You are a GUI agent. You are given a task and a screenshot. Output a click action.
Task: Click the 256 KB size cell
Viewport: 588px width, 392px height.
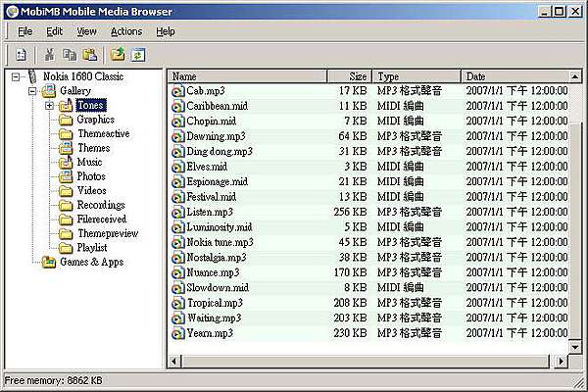point(350,213)
